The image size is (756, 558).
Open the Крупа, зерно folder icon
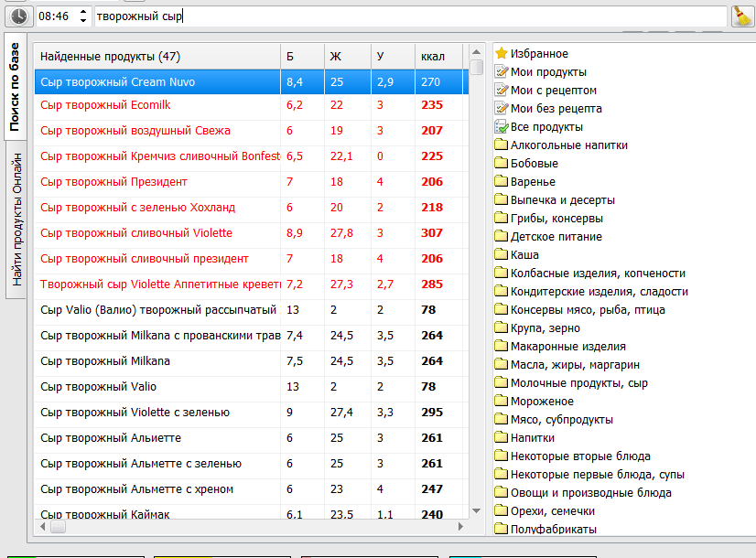(502, 327)
